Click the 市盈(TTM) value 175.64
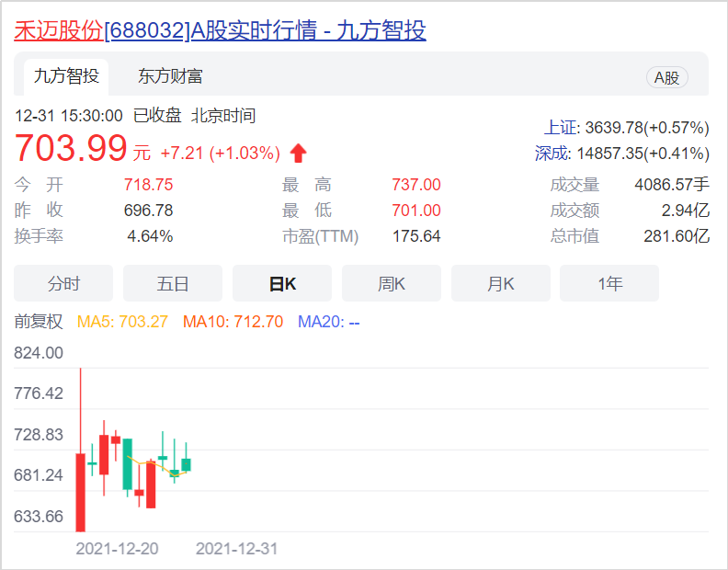 click(416, 236)
